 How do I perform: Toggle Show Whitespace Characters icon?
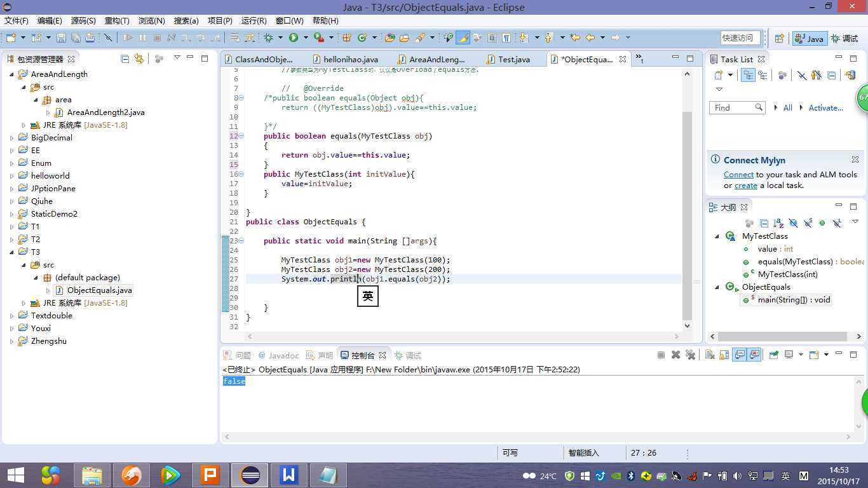click(506, 38)
